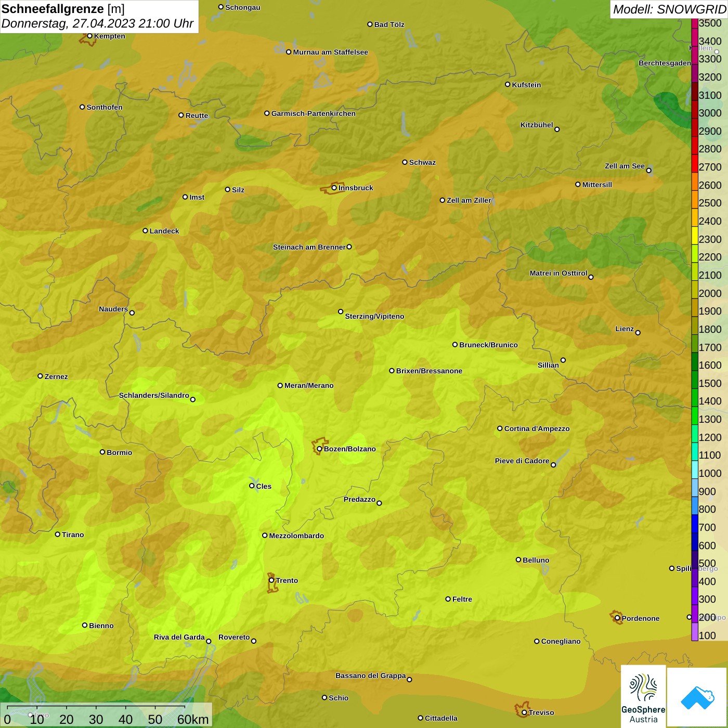Click the Nauders location dot
Image resolution: width=728 pixels, height=728 pixels.
point(132,313)
